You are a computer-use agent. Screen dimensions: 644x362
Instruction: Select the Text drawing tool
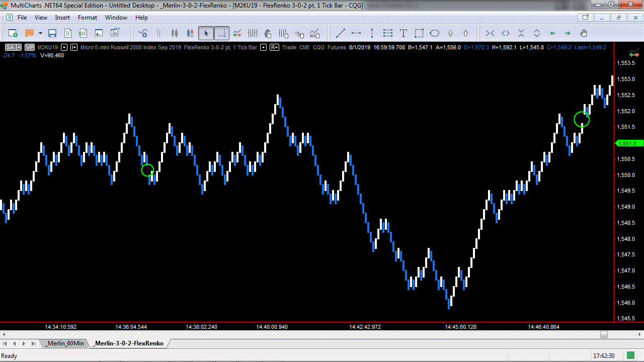[x=403, y=34]
